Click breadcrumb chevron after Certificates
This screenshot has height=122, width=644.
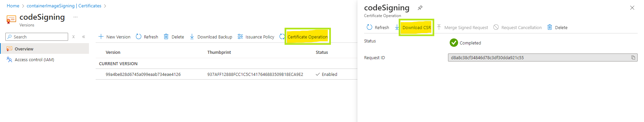(105, 6)
